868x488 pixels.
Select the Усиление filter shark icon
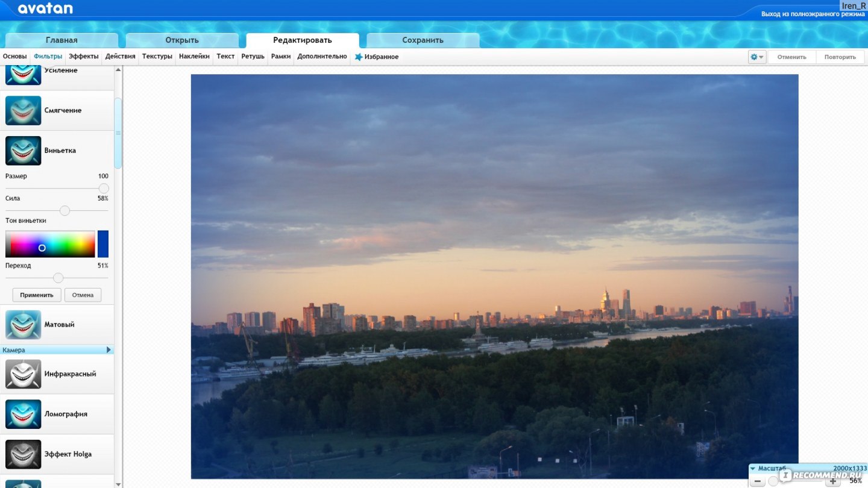point(23,75)
